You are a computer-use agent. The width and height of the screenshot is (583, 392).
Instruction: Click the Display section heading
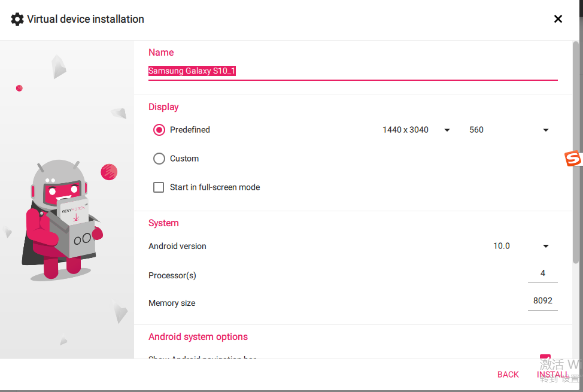[163, 107]
